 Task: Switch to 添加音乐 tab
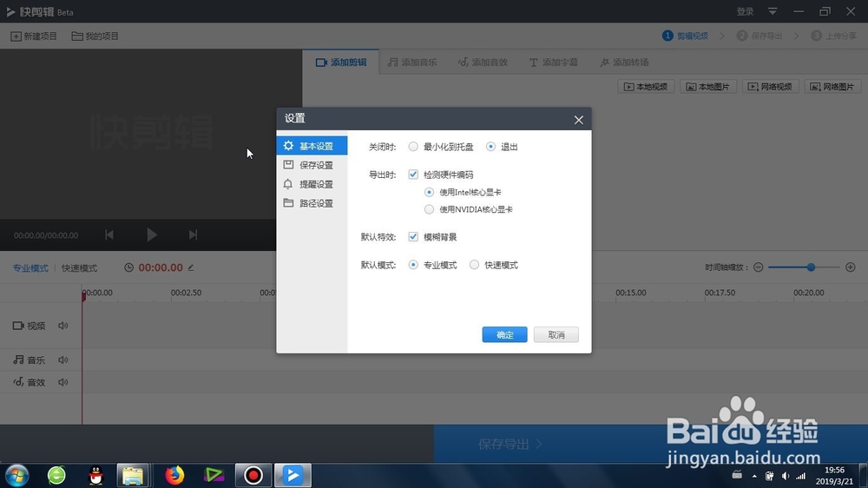click(x=412, y=62)
